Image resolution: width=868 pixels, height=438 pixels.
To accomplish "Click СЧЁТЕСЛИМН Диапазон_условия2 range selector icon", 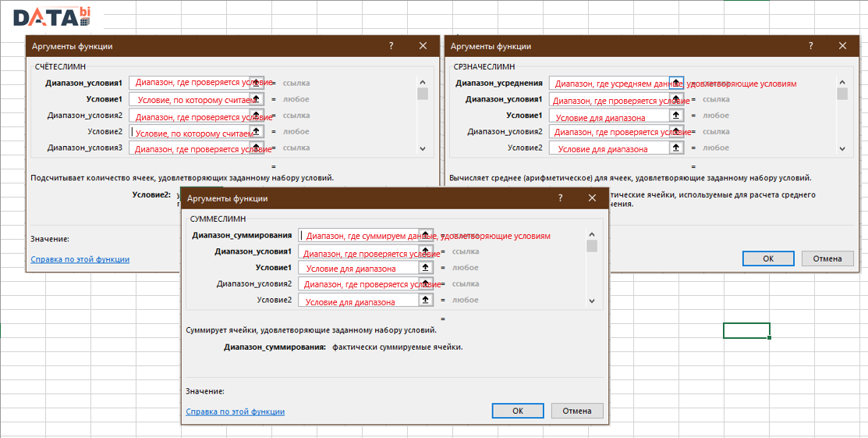I will 257,116.
